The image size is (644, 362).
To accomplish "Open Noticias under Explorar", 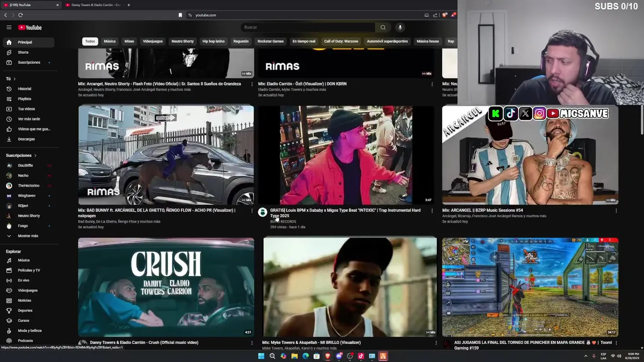I will 28,300.
